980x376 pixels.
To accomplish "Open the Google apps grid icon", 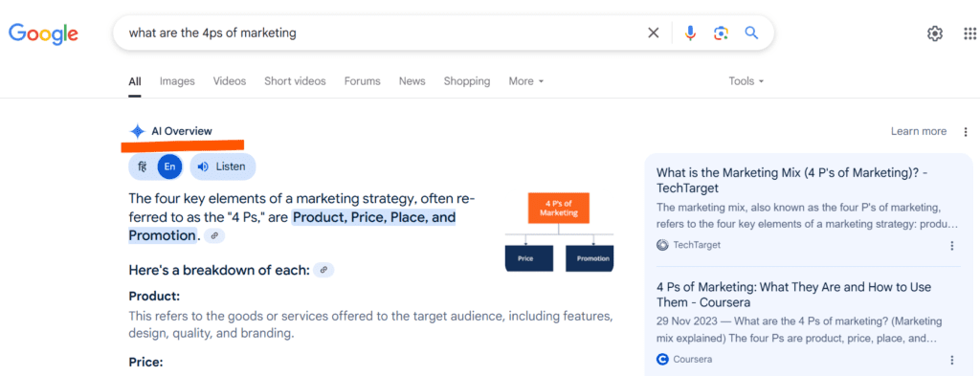I will 970,33.
